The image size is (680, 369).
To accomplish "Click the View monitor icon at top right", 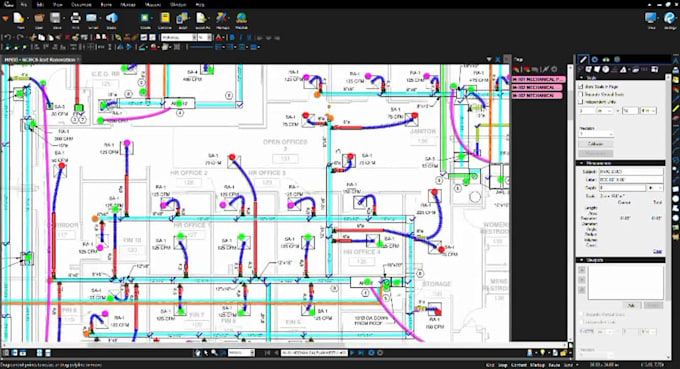I will tap(651, 18).
